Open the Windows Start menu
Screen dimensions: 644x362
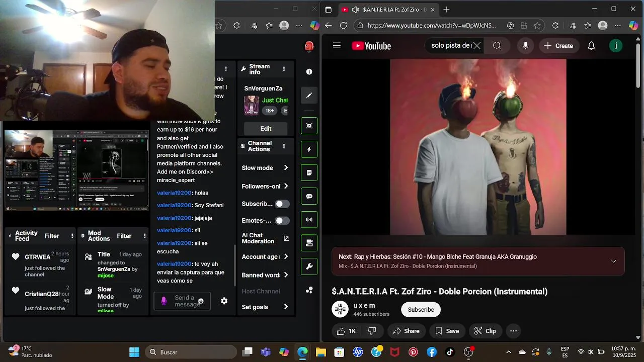coord(134,352)
